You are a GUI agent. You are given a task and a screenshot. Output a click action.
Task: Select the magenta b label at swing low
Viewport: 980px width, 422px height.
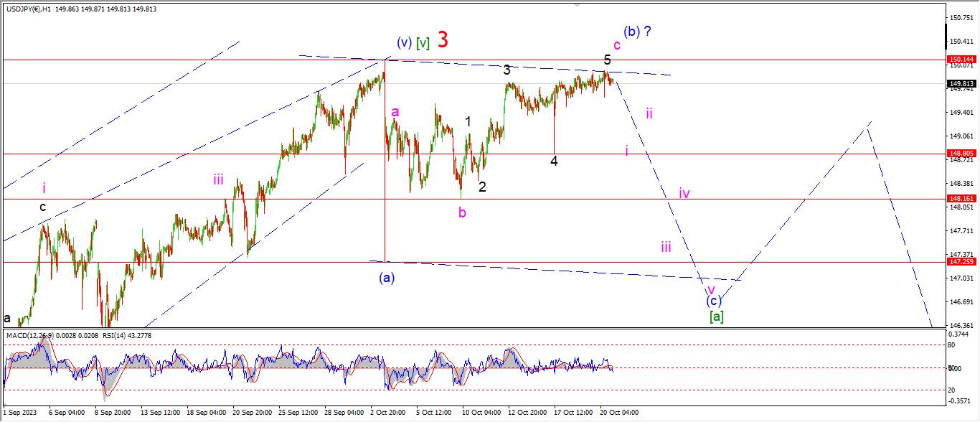pyautogui.click(x=462, y=212)
